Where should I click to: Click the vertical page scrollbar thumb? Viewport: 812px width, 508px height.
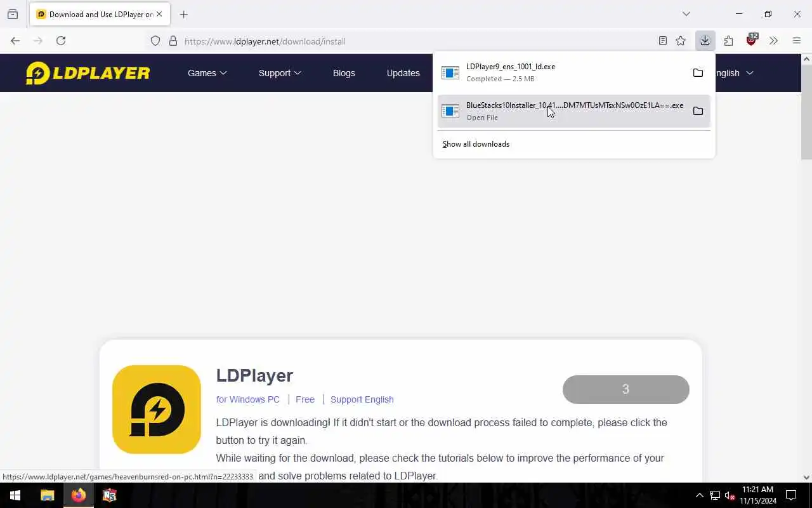click(806, 112)
